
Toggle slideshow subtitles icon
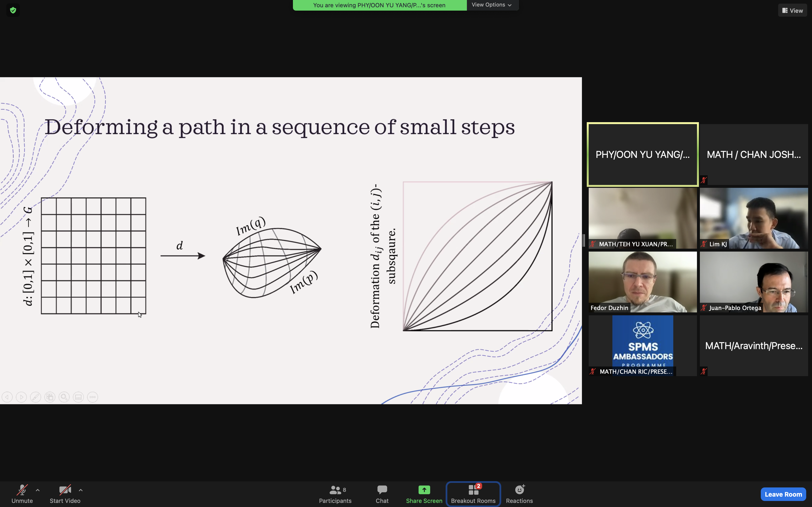[x=78, y=397]
